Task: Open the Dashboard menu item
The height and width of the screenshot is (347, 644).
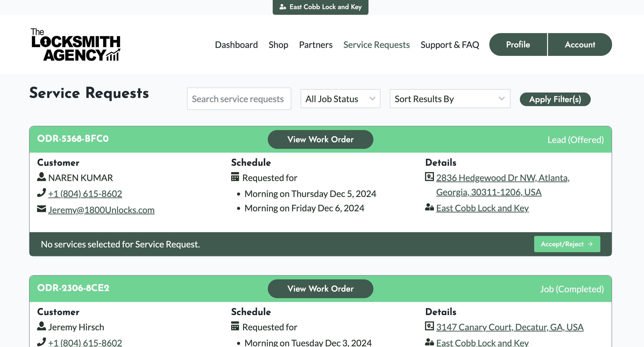Action: click(236, 45)
